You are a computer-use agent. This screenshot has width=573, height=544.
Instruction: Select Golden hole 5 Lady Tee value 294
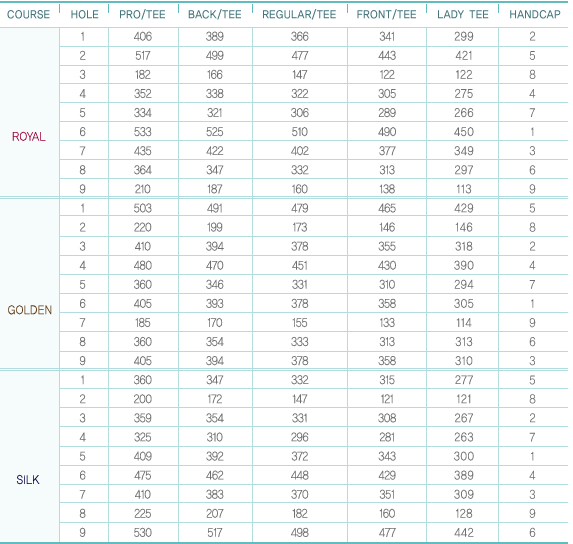coord(464,285)
